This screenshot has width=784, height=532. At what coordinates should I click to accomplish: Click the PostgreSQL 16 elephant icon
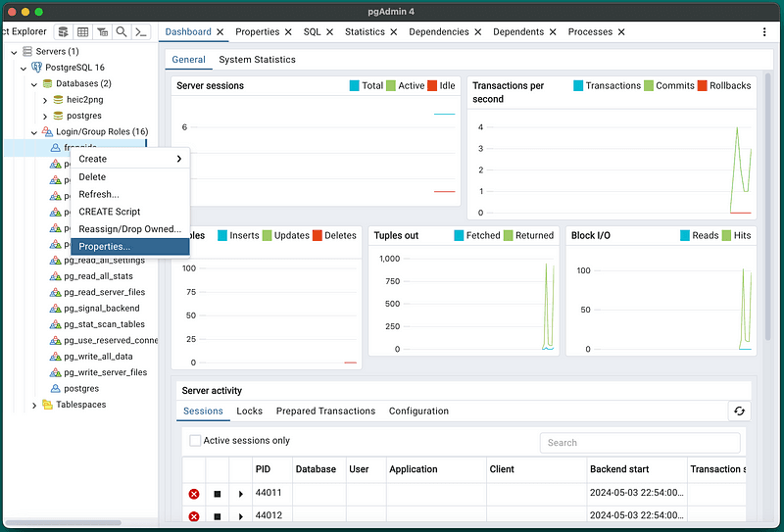pyautogui.click(x=37, y=67)
